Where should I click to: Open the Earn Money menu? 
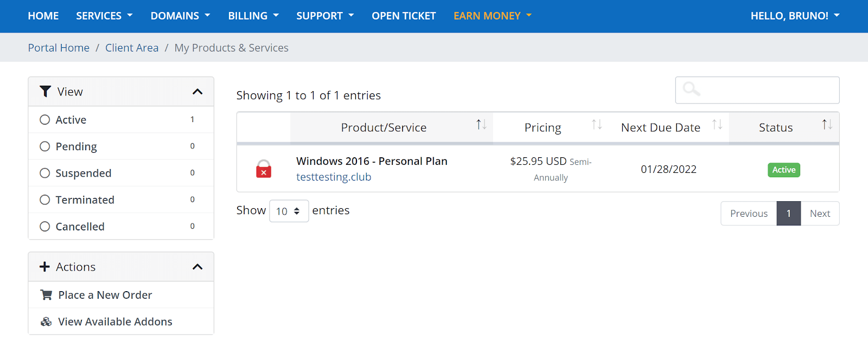[492, 16]
